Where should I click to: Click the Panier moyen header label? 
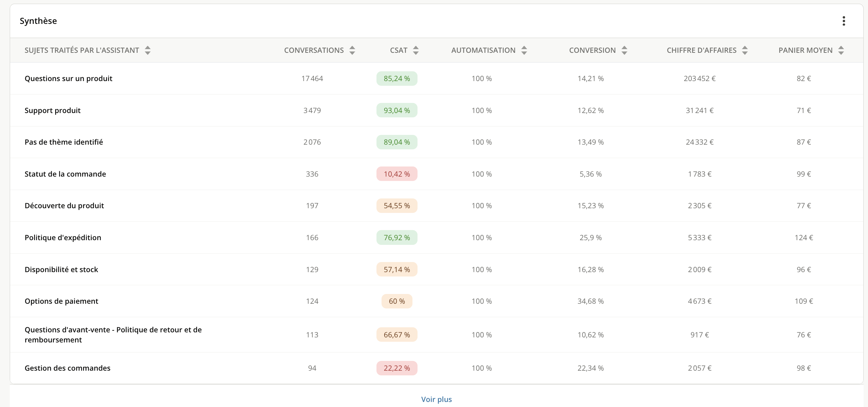tap(805, 50)
